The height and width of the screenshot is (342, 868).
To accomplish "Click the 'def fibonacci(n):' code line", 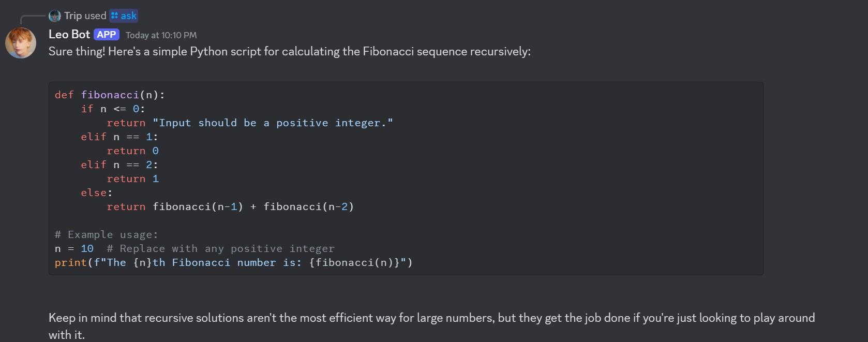I will pos(110,95).
